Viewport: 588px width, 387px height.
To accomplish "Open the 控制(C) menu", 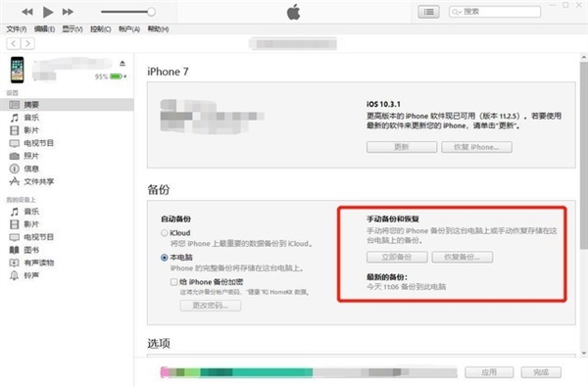I will (x=101, y=29).
